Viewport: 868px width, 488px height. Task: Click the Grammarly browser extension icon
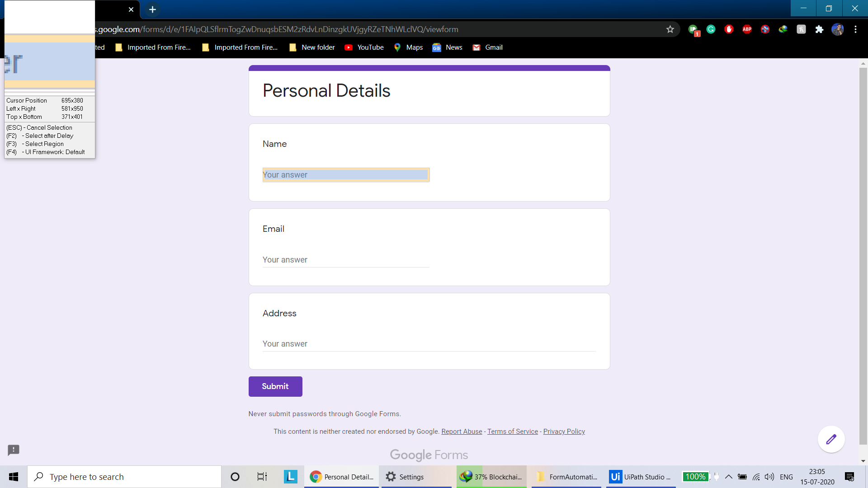tap(711, 29)
